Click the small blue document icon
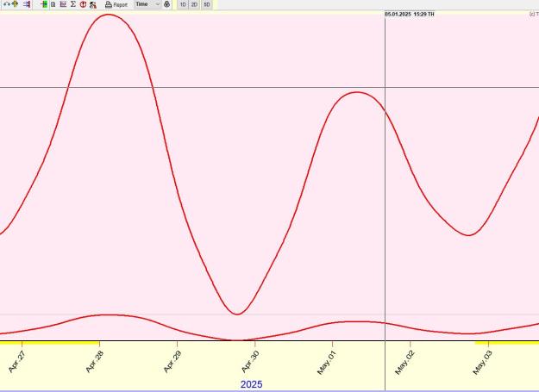 [x=53, y=4]
